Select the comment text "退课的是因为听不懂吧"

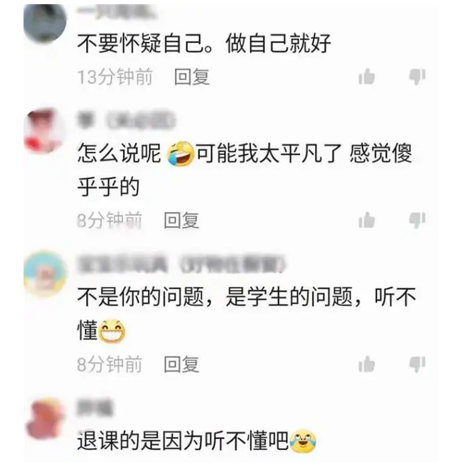tap(183, 440)
